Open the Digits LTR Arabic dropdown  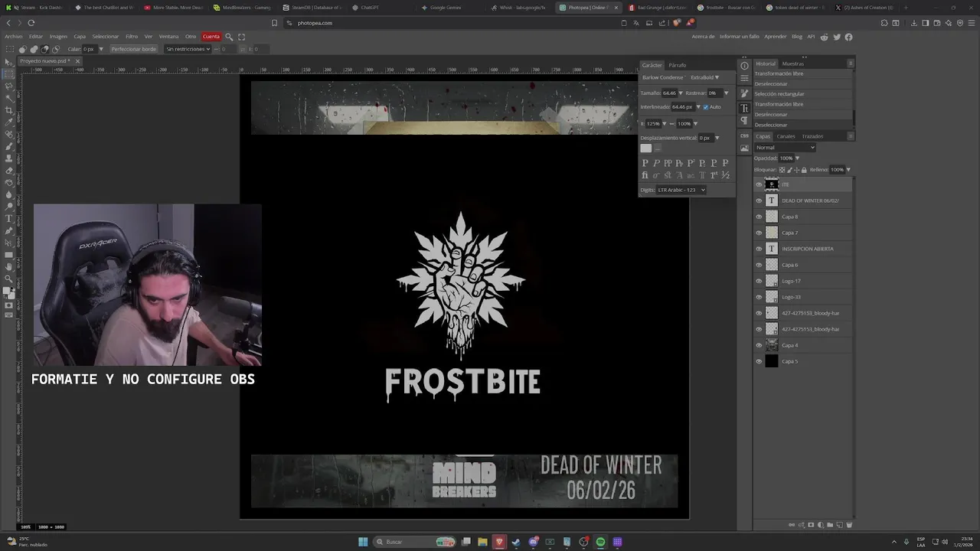pyautogui.click(x=681, y=190)
